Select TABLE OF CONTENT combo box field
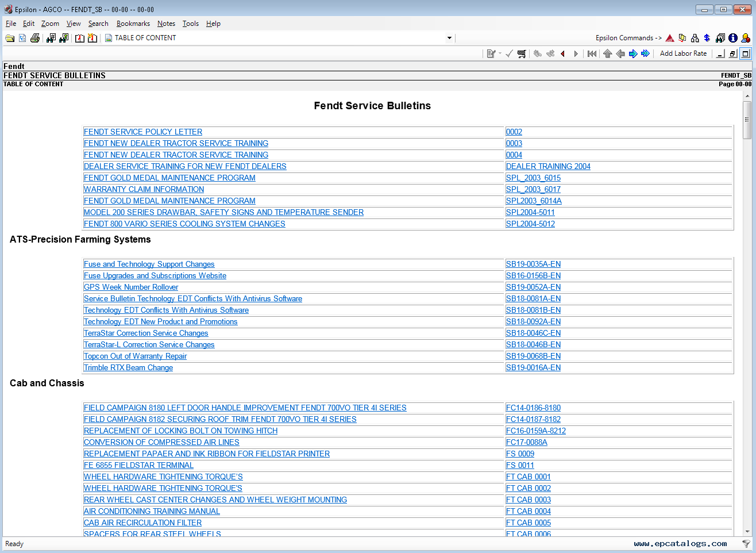This screenshot has height=553, width=756. click(x=279, y=38)
